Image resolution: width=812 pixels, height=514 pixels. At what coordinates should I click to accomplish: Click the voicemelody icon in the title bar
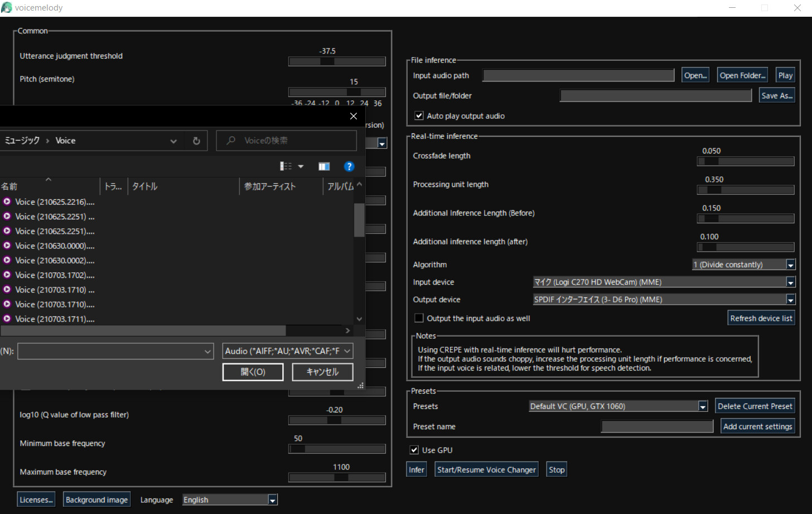[7, 7]
